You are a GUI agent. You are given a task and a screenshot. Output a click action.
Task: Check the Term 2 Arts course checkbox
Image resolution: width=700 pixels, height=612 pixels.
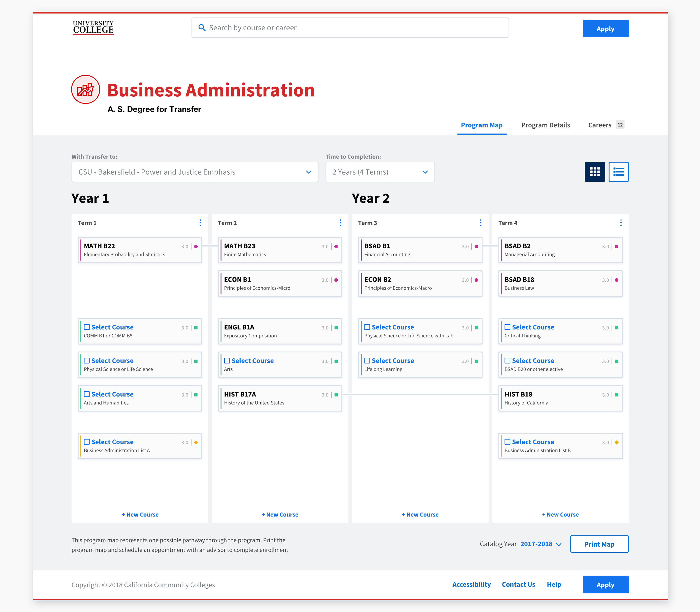click(x=227, y=361)
